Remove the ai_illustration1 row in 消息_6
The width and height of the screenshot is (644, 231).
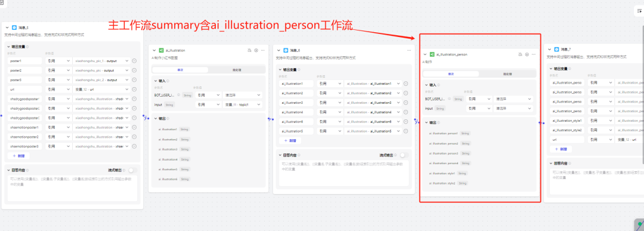click(x=406, y=84)
